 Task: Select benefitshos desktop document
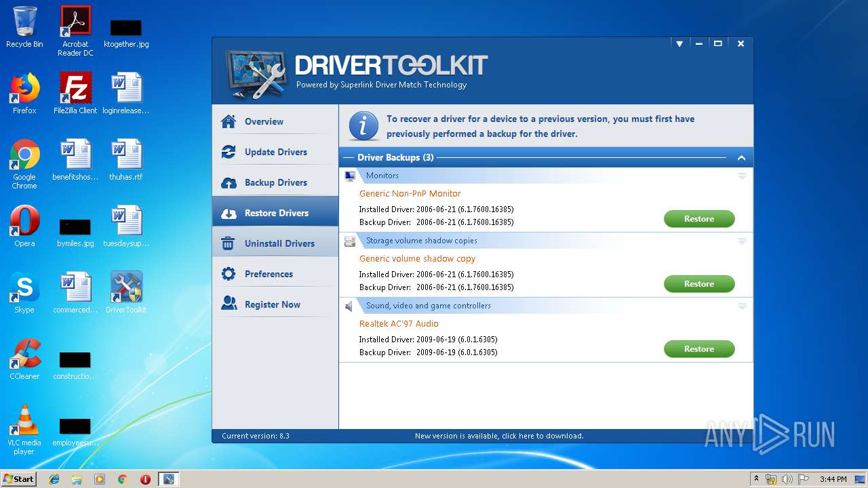point(75,160)
